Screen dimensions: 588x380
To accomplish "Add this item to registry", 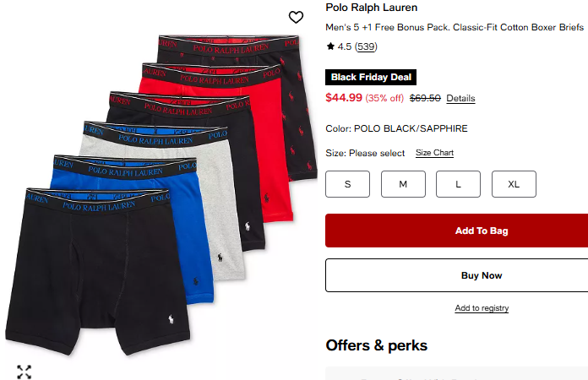I will (x=482, y=308).
